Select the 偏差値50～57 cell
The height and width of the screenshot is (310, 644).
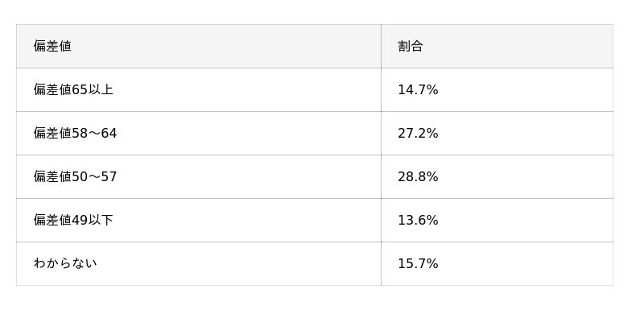point(199,177)
